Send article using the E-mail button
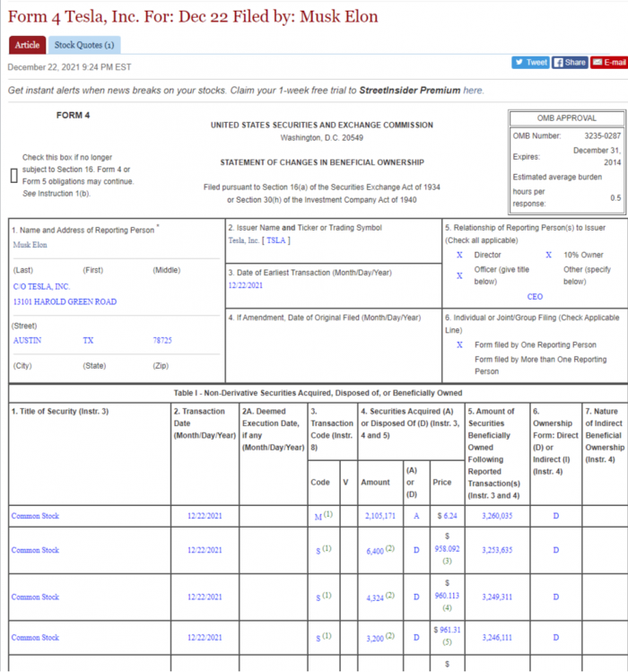Viewport: 628px width, 672px height. pos(608,62)
